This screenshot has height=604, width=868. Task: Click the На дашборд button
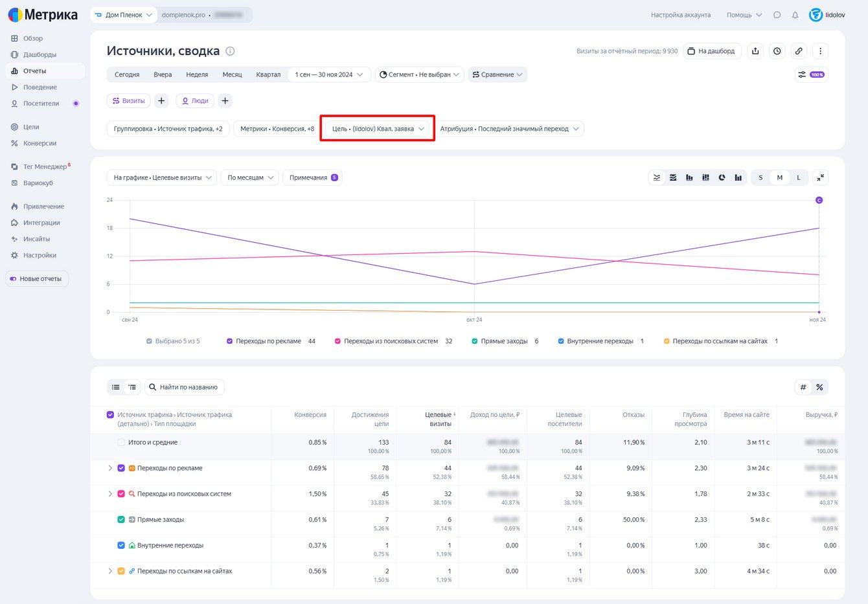click(x=711, y=51)
